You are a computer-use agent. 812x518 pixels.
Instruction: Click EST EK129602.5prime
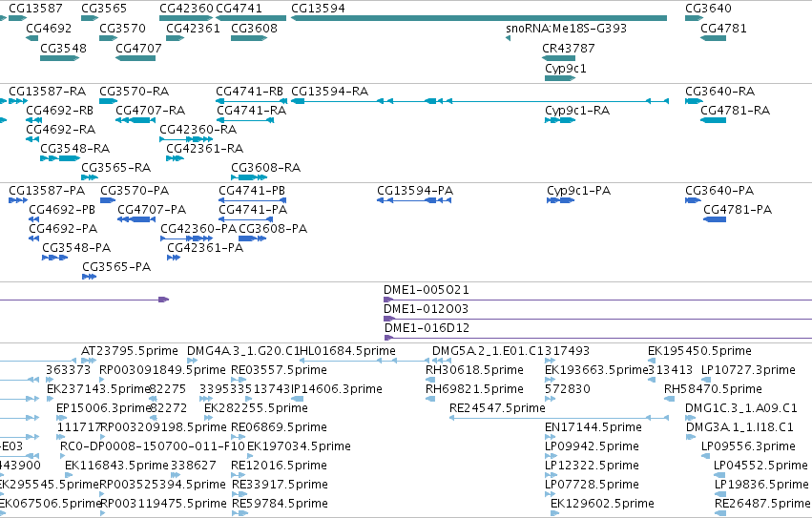click(x=554, y=513)
